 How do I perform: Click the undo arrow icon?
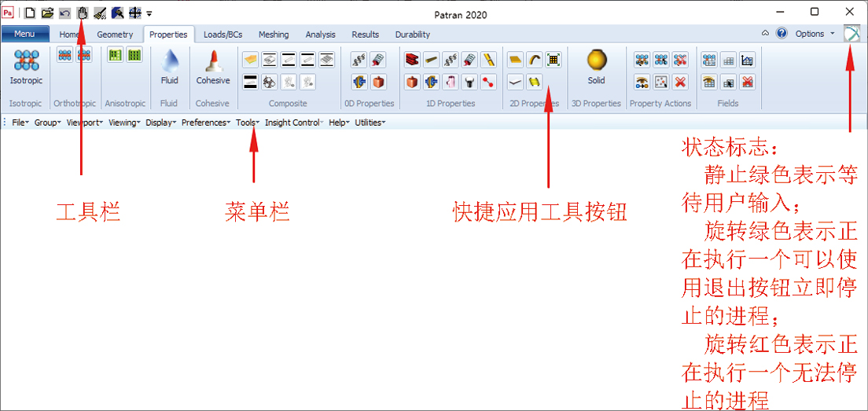(x=64, y=13)
